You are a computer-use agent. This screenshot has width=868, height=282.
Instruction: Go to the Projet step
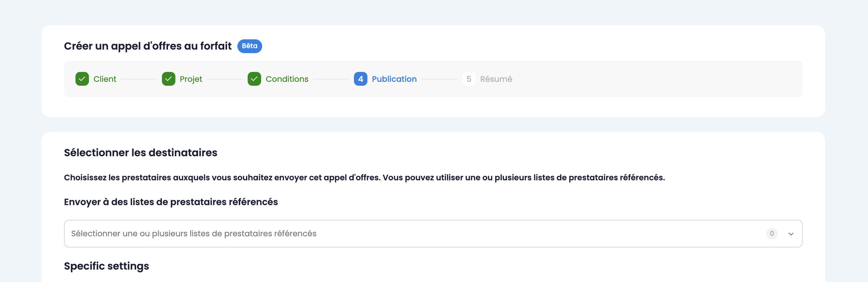(x=191, y=79)
